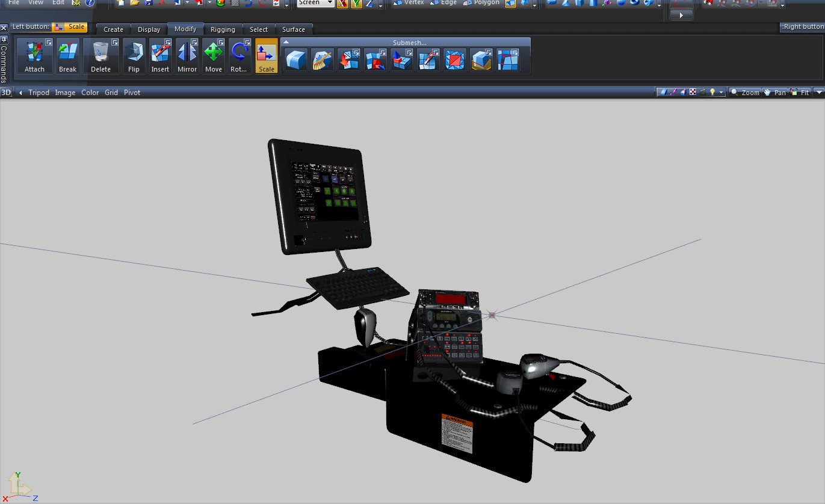825x504 pixels.
Task: Toggle the Y axis constraint
Action: click(356, 3)
